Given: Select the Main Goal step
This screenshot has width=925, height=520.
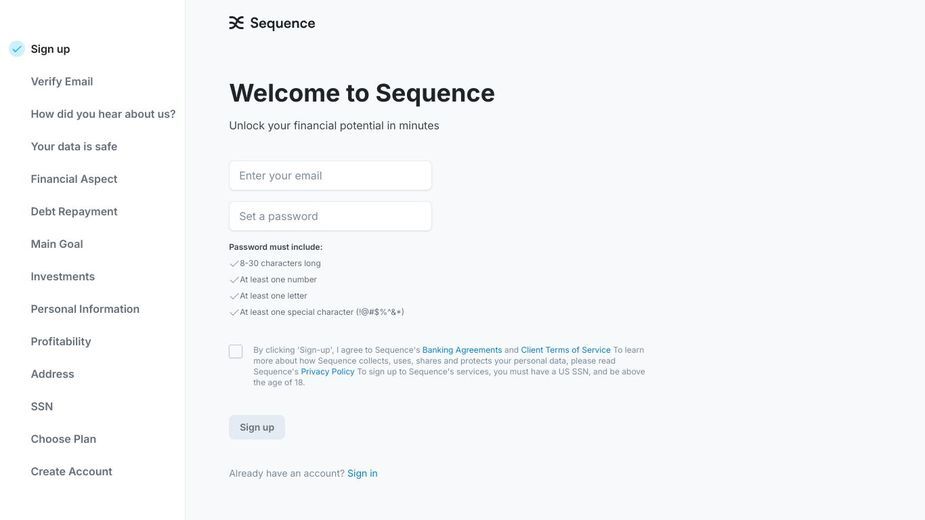Looking at the screenshot, I should pos(57,244).
